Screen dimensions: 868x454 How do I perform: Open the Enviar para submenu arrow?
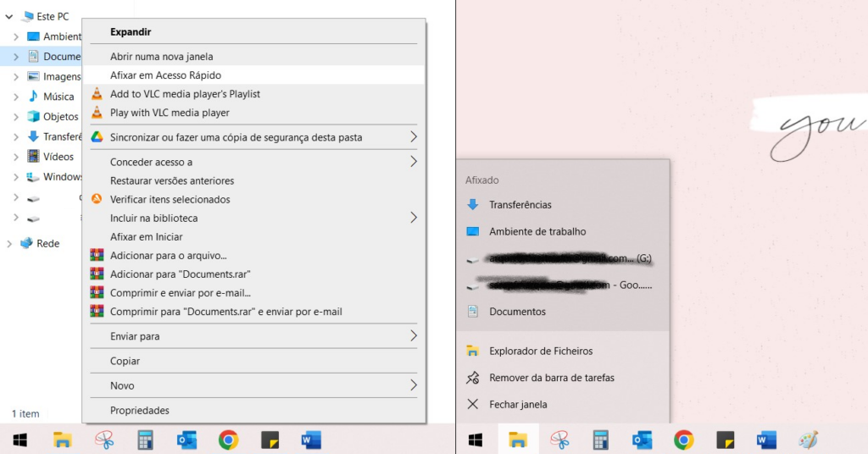pos(414,336)
